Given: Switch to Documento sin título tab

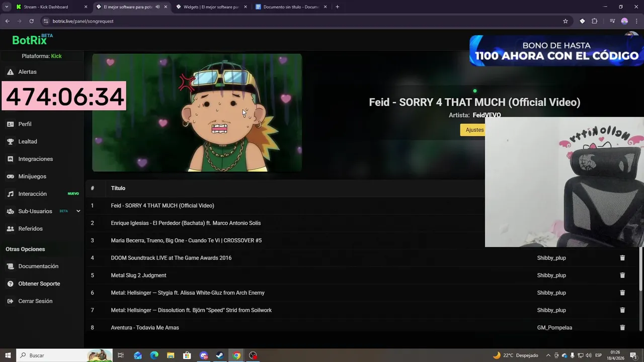Looking at the screenshot, I should click(291, 7).
